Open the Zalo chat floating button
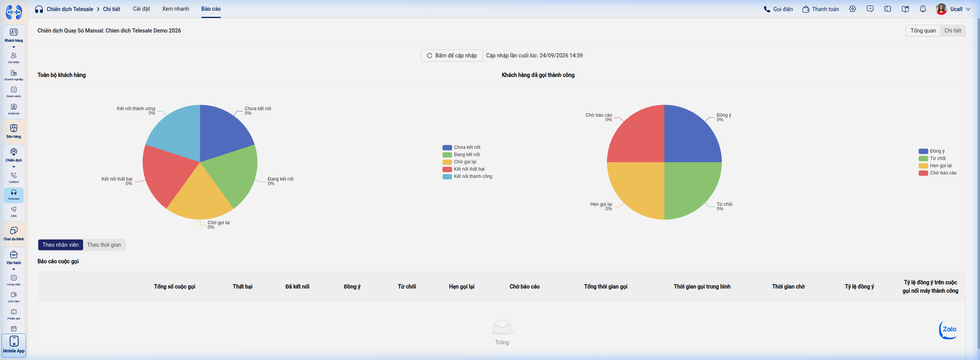Viewport: 980px width, 360px height. [x=949, y=329]
